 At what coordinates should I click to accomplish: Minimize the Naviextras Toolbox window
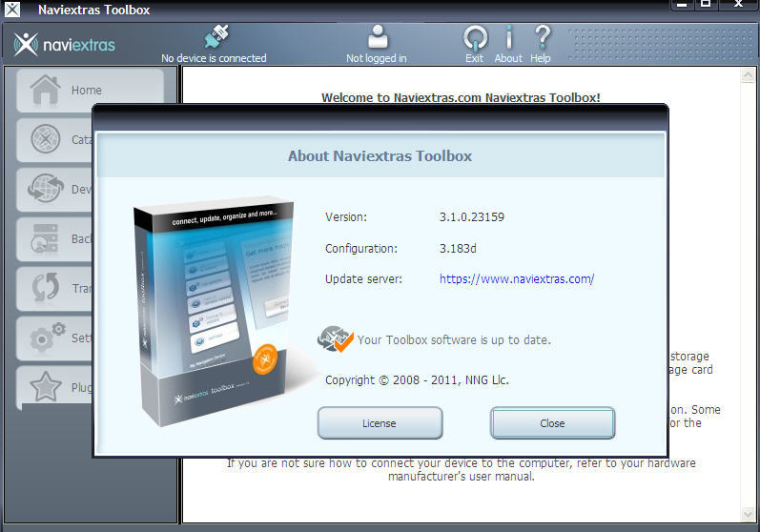[683, 5]
